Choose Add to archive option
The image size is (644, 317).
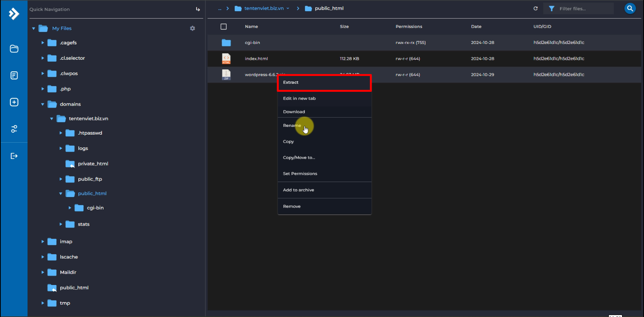pyautogui.click(x=324, y=190)
